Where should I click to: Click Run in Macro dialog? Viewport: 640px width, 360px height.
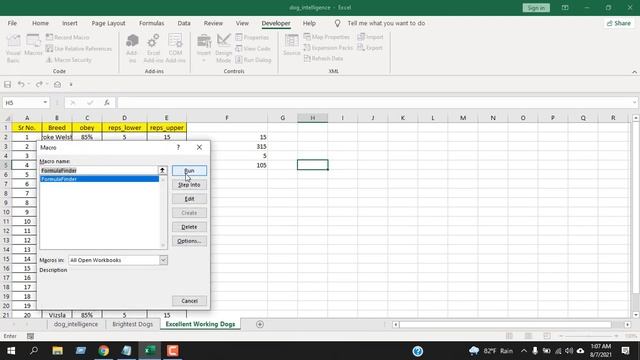(x=189, y=171)
